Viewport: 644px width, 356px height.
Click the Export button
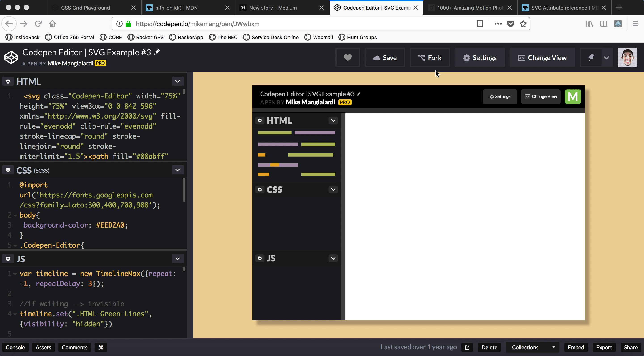point(604,347)
